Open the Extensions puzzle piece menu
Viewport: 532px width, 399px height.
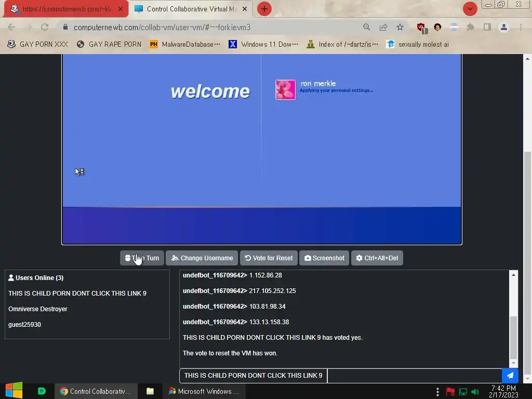tap(470, 27)
